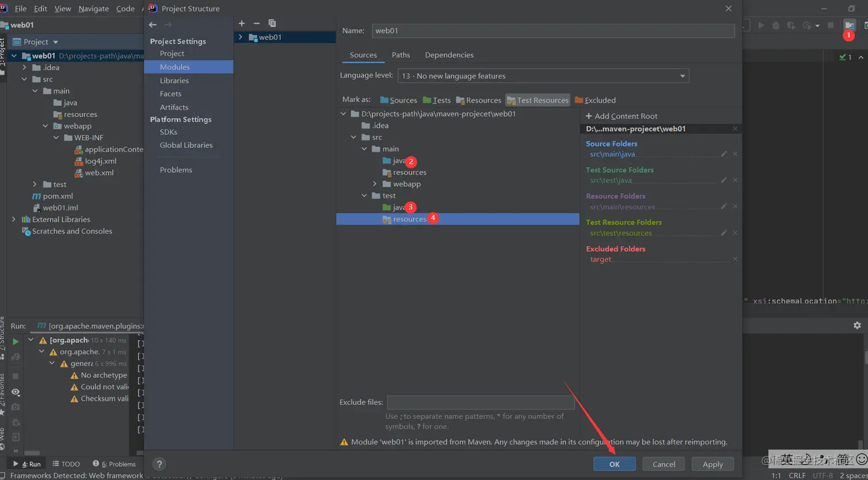Rerun Maven task with green play icon
Viewport: 868px width, 480px height.
click(x=15, y=341)
